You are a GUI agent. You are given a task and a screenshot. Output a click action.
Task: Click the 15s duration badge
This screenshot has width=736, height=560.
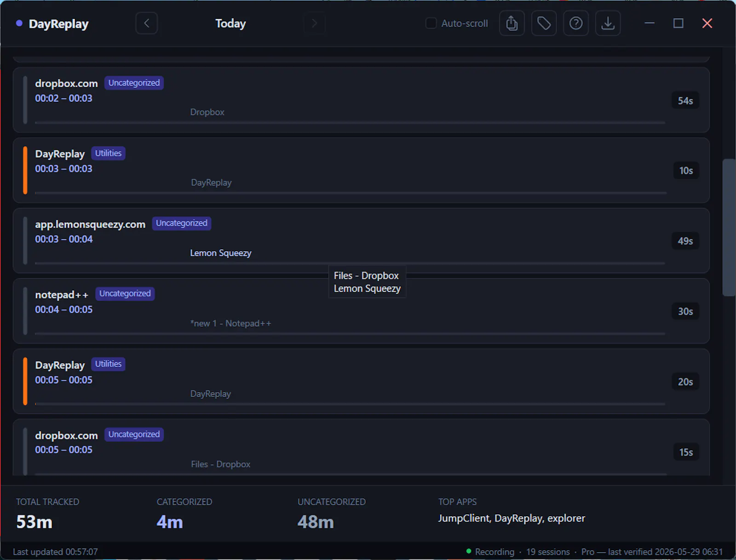click(x=686, y=452)
